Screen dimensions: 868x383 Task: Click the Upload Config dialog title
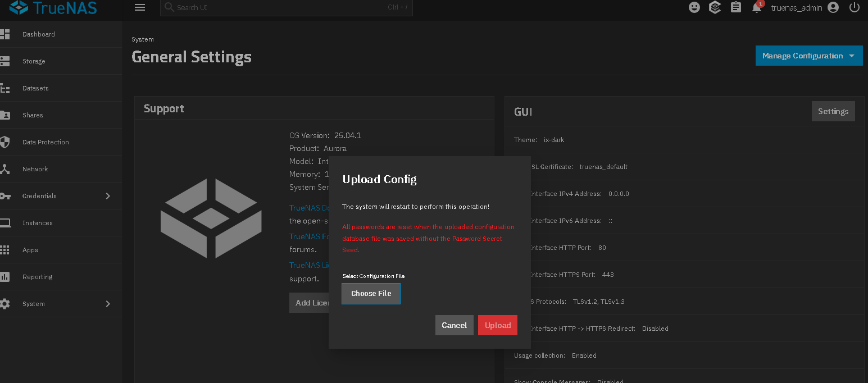coord(380,180)
